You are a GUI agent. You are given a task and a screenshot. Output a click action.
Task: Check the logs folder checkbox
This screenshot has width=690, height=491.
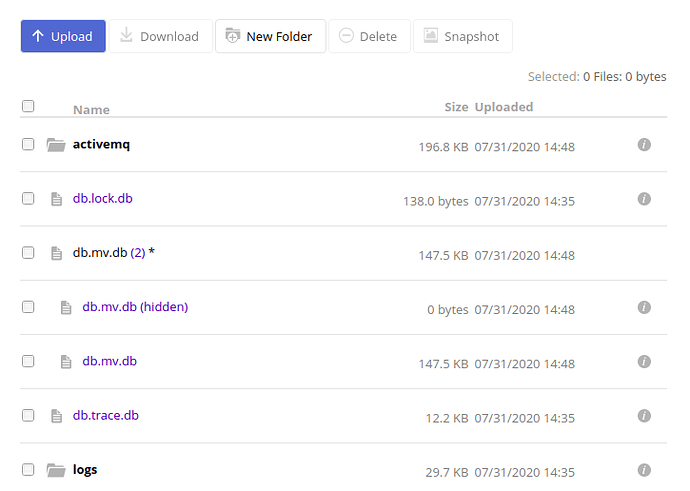(x=28, y=469)
